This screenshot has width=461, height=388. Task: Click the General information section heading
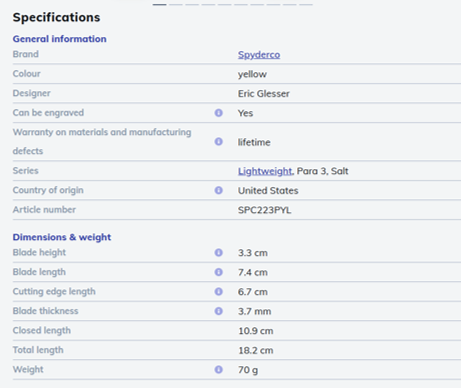click(60, 39)
